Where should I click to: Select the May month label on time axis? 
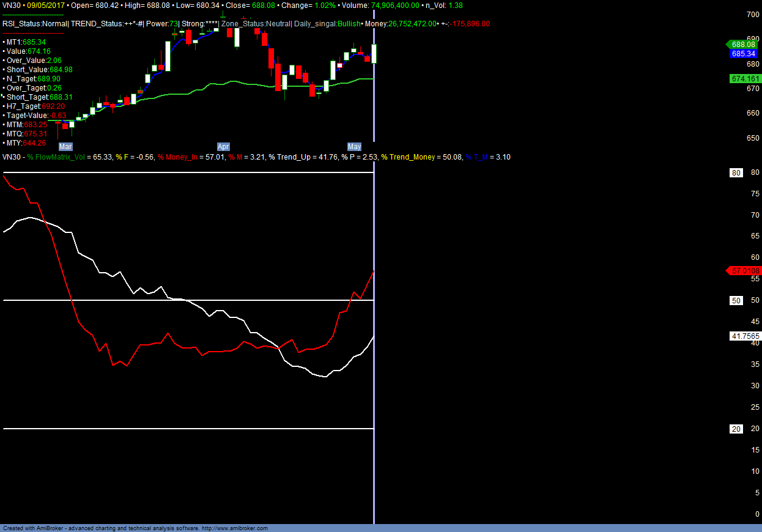tap(355, 147)
